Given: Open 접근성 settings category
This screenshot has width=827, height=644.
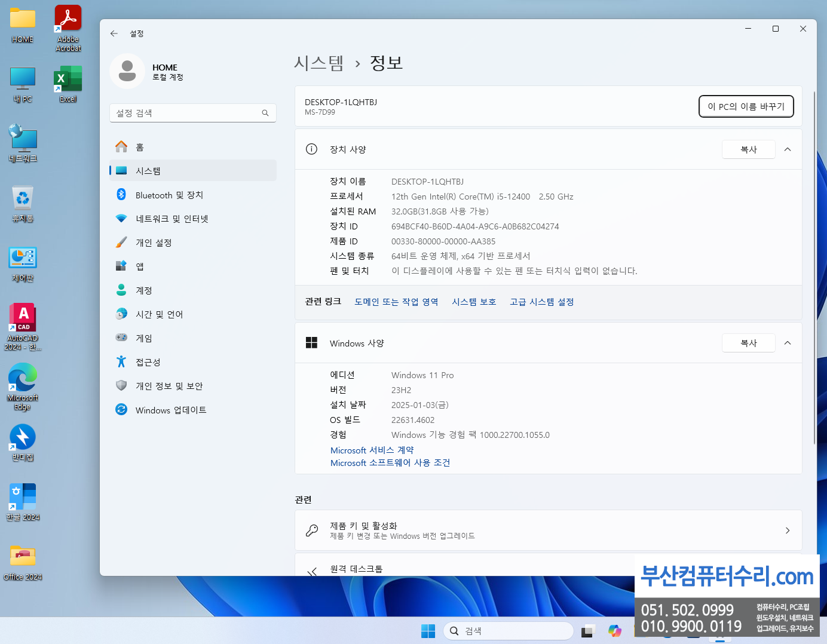Looking at the screenshot, I should pos(193,362).
